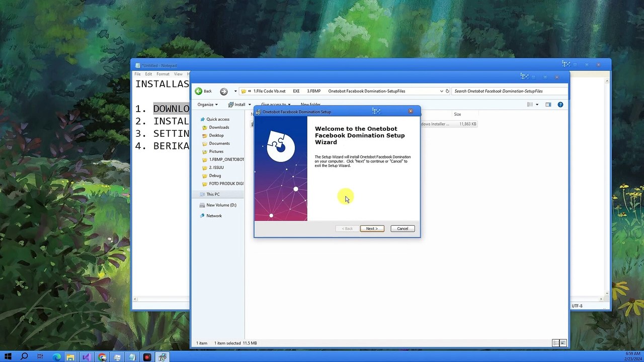This screenshot has width=644, height=362.
Task: Open Downloads in the navigation pane
Action: click(x=219, y=127)
